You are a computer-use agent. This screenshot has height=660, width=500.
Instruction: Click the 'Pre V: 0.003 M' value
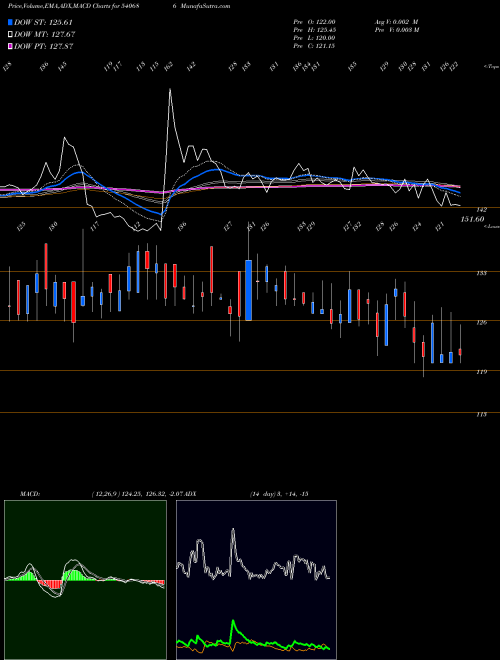pyautogui.click(x=396, y=30)
